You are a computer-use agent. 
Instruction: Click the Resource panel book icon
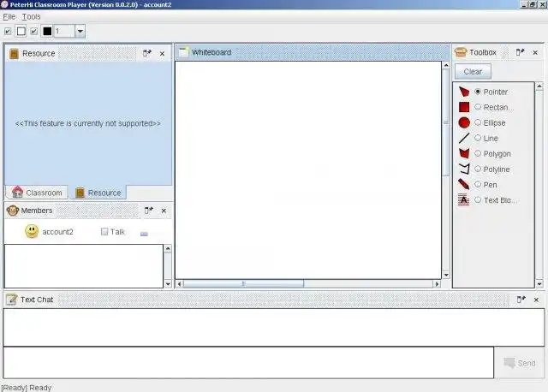(14, 53)
